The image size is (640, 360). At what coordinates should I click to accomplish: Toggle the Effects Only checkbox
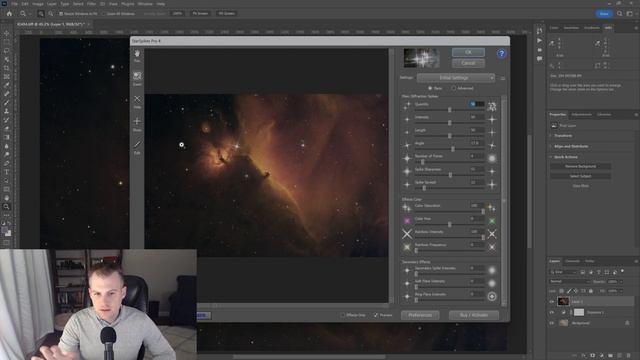(x=342, y=315)
